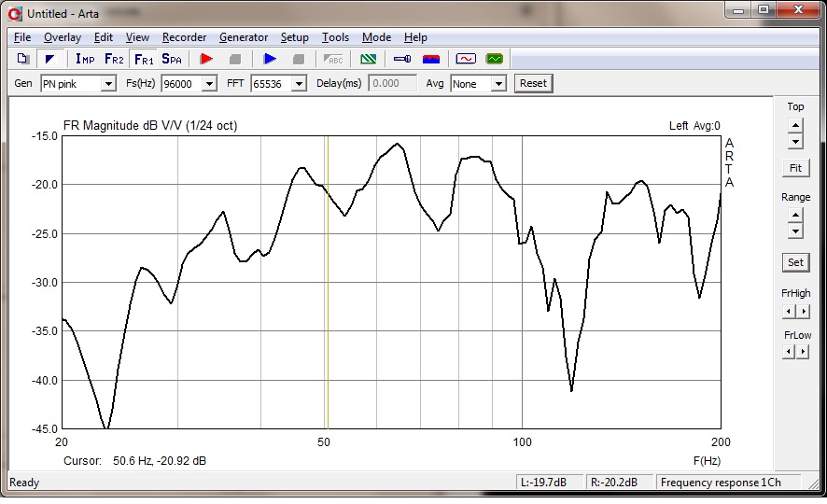Switch to SPA spectrum analyzer mode
The width and height of the screenshot is (827, 504).
(x=172, y=59)
